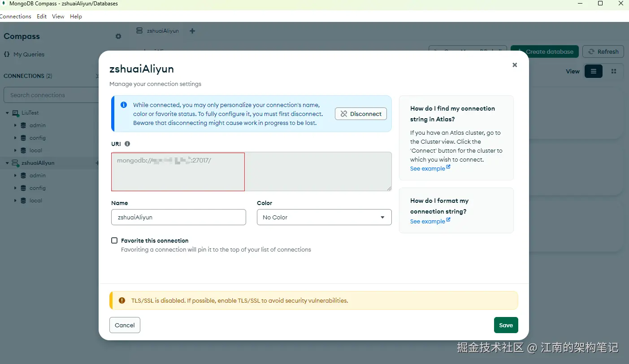Click the zshuaiAliyun server icon in sidebar

tap(15, 163)
